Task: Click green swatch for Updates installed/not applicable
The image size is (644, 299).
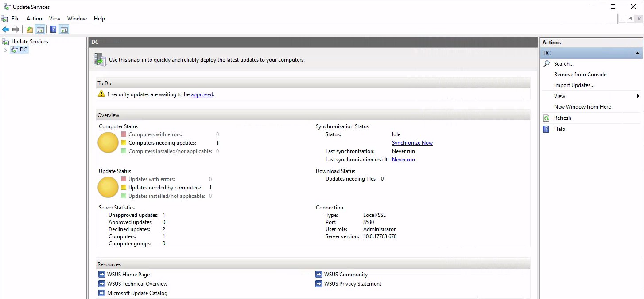Action: coord(124,196)
